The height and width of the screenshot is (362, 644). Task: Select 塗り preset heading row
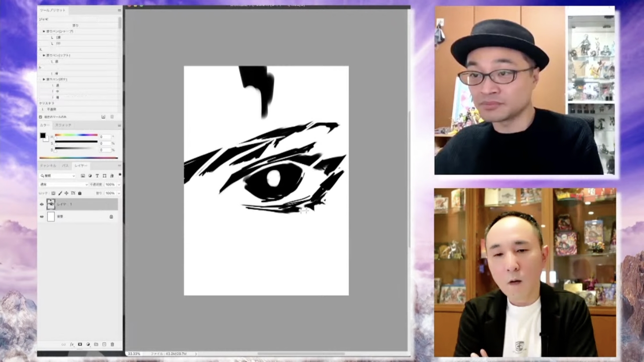[78, 25]
